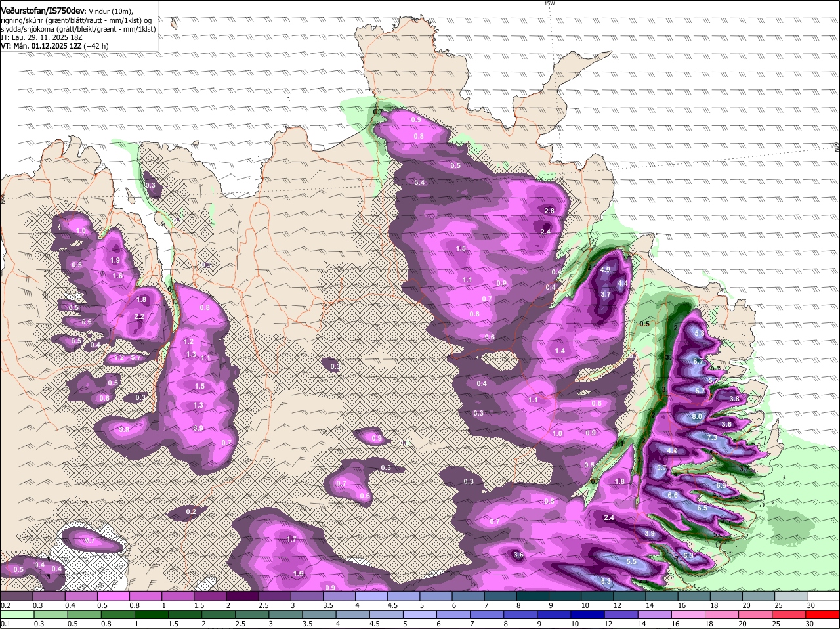The height and width of the screenshot is (629, 840).
Task: Click the 8.7 precipitation value on the map
Action: [698, 362]
